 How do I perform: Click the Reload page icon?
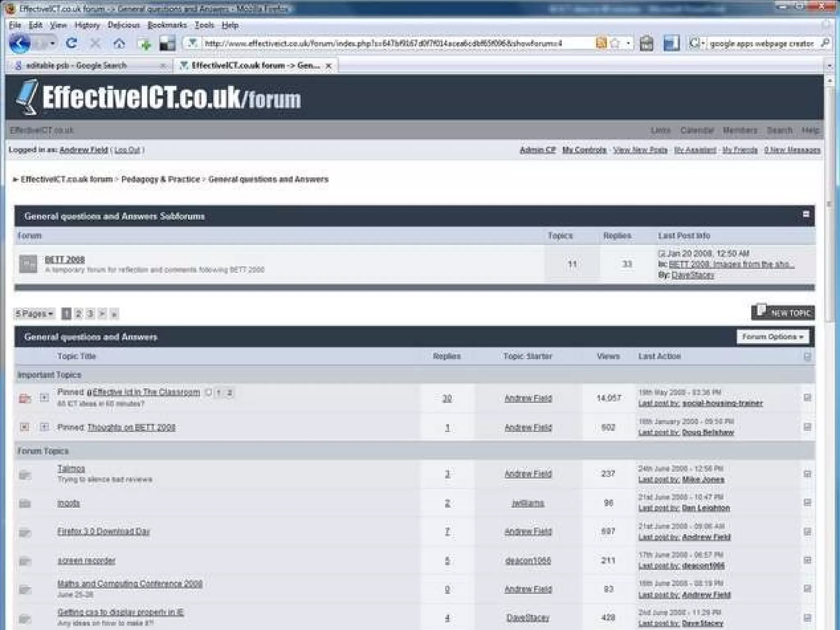pyautogui.click(x=71, y=43)
